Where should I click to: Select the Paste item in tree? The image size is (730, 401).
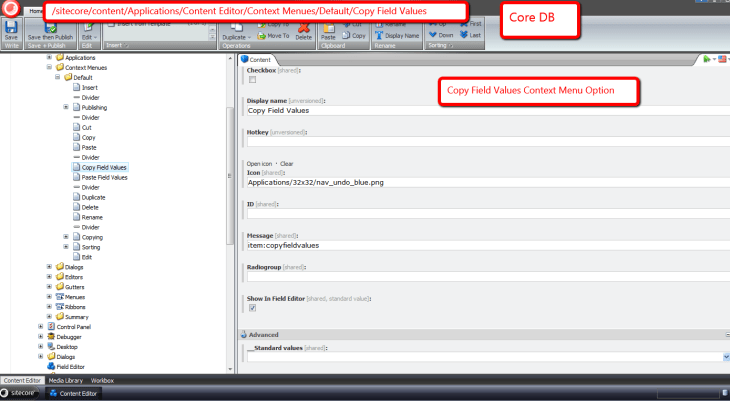(x=89, y=148)
